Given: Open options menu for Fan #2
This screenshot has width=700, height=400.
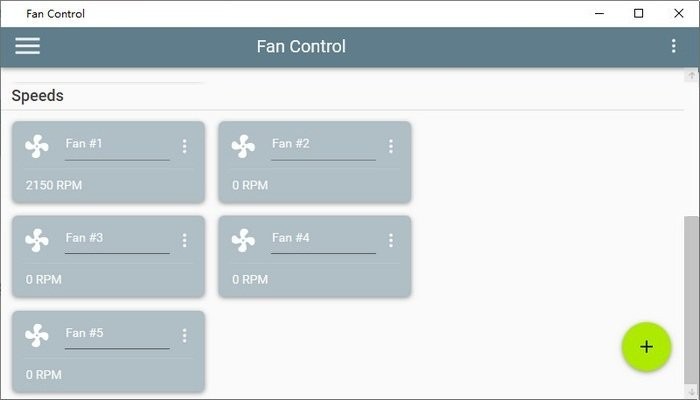Looking at the screenshot, I should coord(390,147).
